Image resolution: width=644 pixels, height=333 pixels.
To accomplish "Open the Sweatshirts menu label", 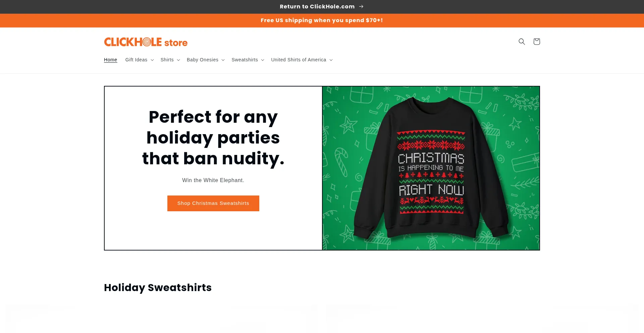I will 245,60.
